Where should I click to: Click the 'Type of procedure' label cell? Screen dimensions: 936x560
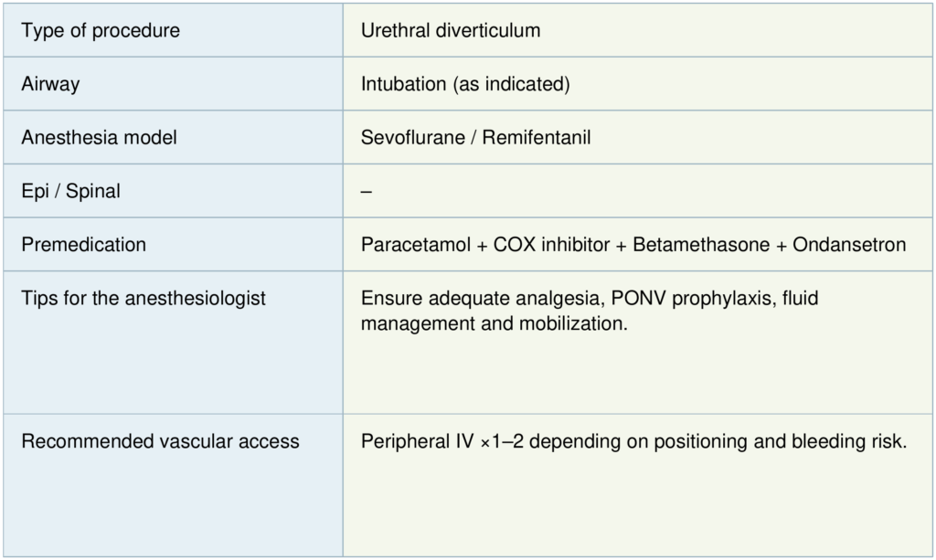(x=101, y=31)
